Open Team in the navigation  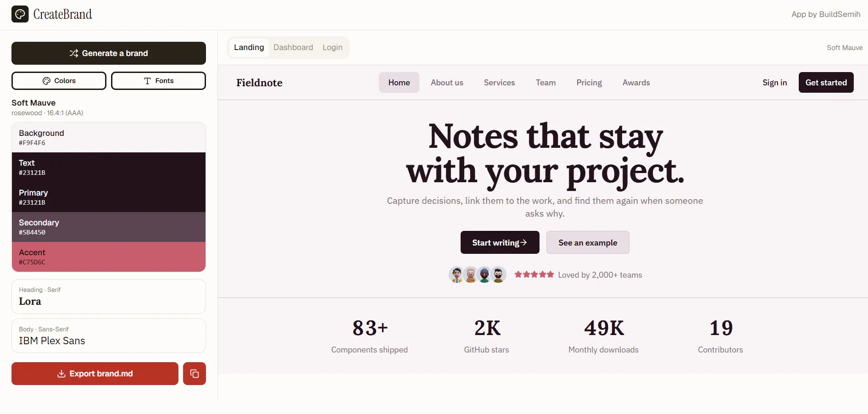click(546, 83)
